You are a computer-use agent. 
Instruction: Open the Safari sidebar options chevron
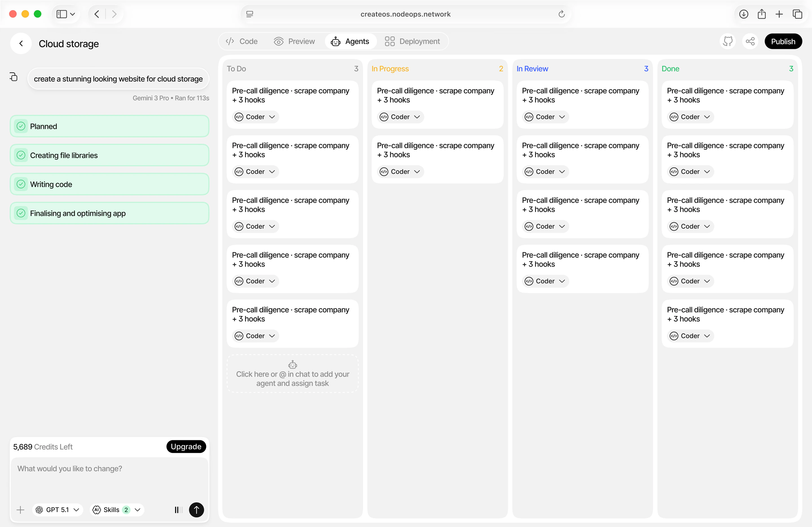coord(72,14)
